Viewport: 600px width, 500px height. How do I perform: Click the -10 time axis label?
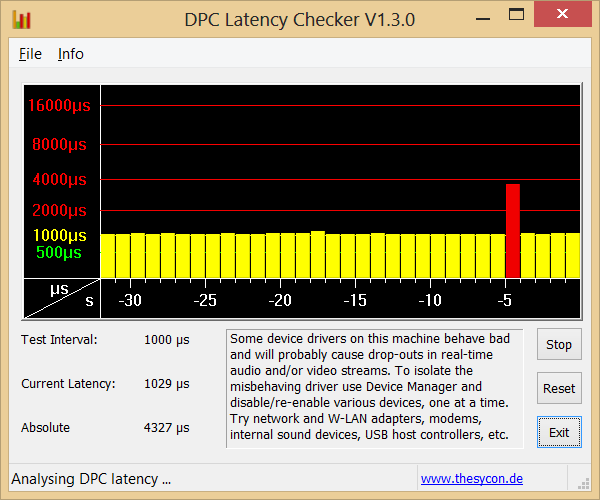pyautogui.click(x=430, y=300)
